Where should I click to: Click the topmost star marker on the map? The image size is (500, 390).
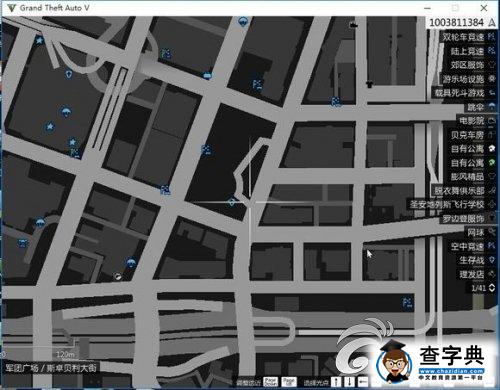tap(39, 41)
